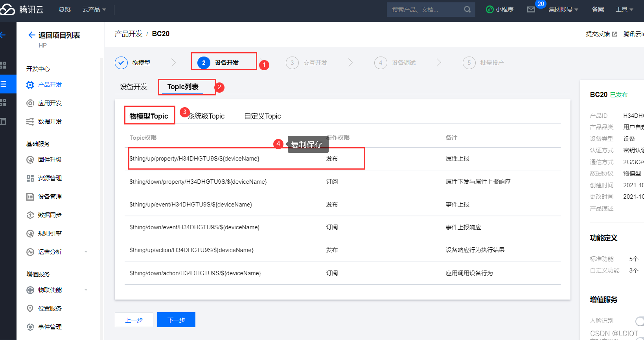644x340 pixels.
Task: Click the external-link icon next to 提交反馈
Action: click(x=615, y=34)
